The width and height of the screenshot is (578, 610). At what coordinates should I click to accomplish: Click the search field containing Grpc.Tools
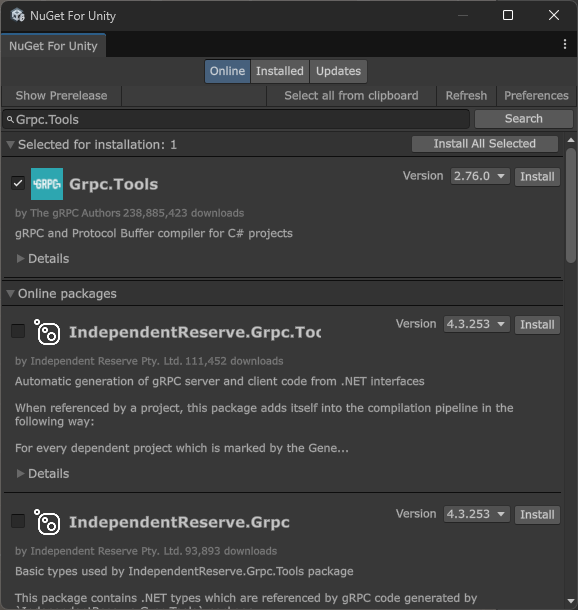236,119
